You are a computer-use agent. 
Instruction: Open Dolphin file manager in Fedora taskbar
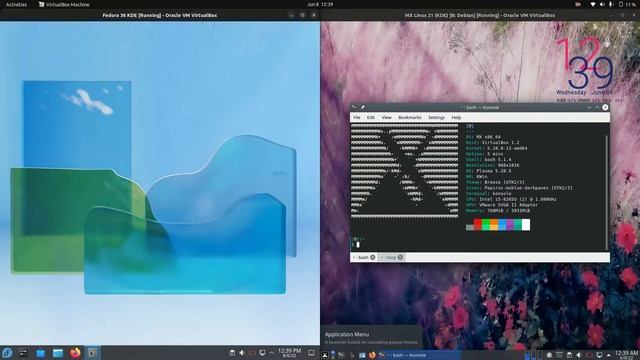click(58, 353)
